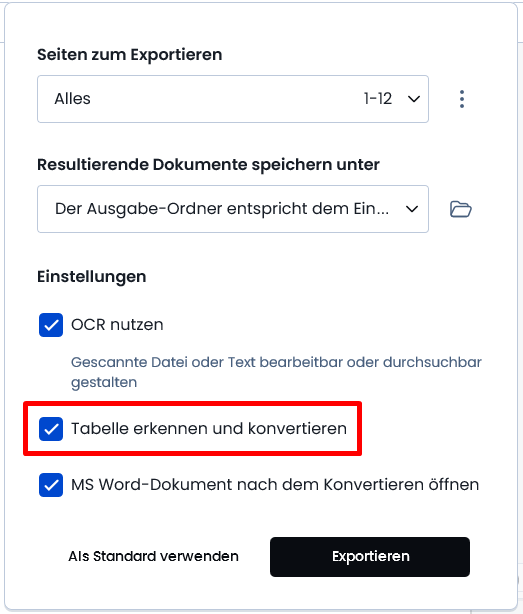This screenshot has height=614, width=523.
Task: Click the Einstellungen section heading
Action: [x=92, y=277]
